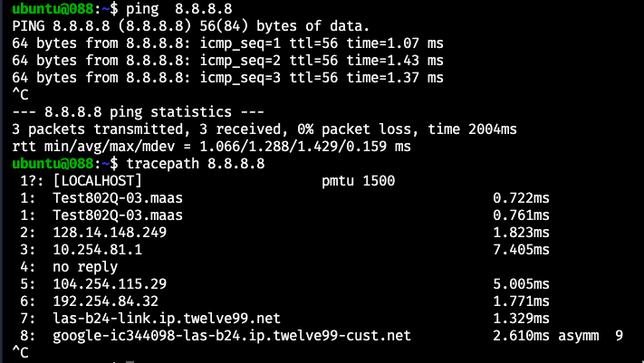Click the '8.8.8.8 ping statistics' header line

[x=132, y=112]
